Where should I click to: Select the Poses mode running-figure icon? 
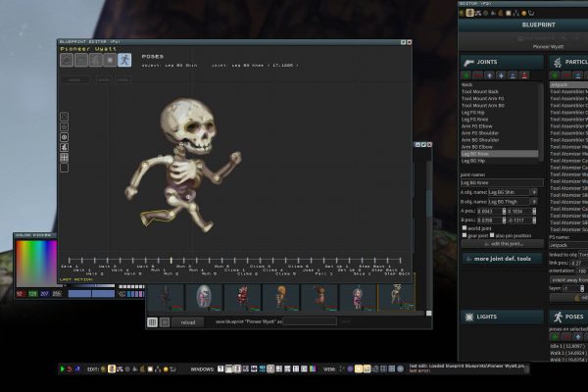(x=124, y=60)
